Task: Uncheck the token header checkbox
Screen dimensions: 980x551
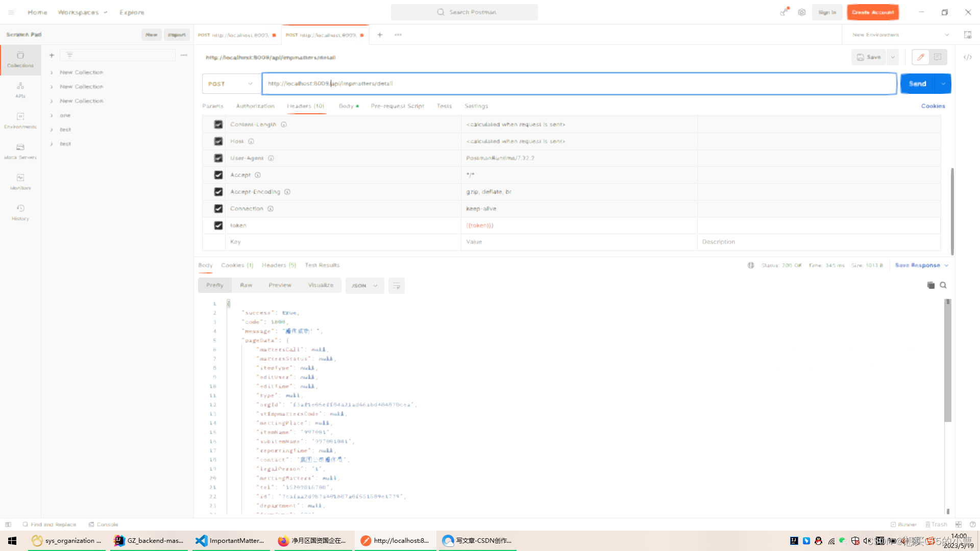Action: (218, 226)
